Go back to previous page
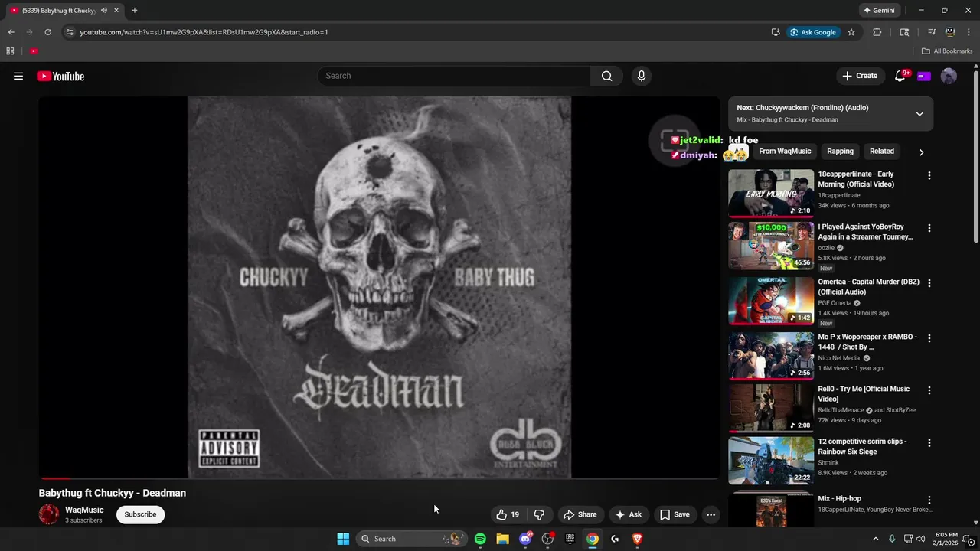Viewport: 980px width, 551px height. tap(11, 32)
